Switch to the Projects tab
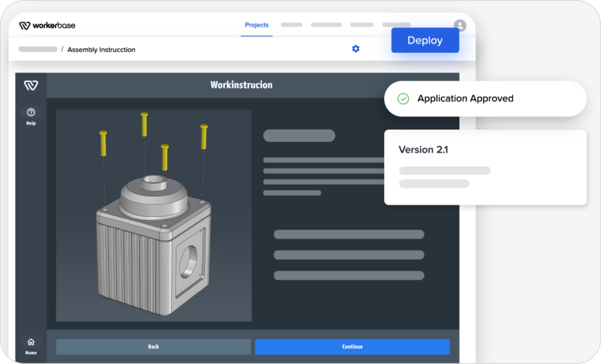 point(256,25)
